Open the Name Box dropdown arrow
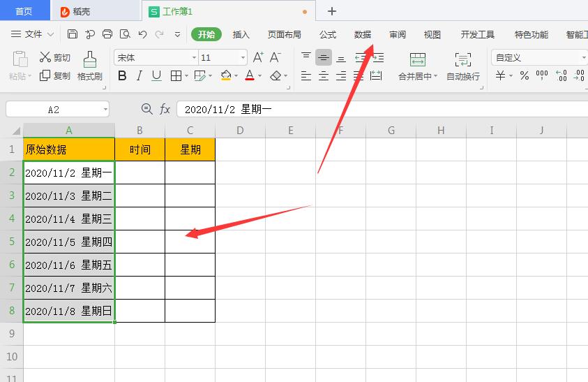Image resolution: width=588 pixels, height=382 pixels. coord(105,110)
